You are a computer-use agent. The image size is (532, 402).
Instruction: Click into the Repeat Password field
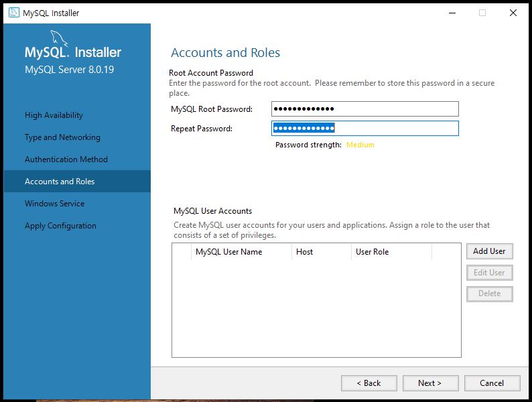[365, 128]
